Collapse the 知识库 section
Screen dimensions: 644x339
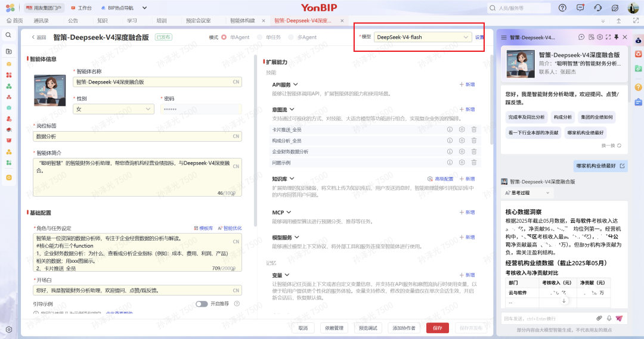tap(292, 179)
